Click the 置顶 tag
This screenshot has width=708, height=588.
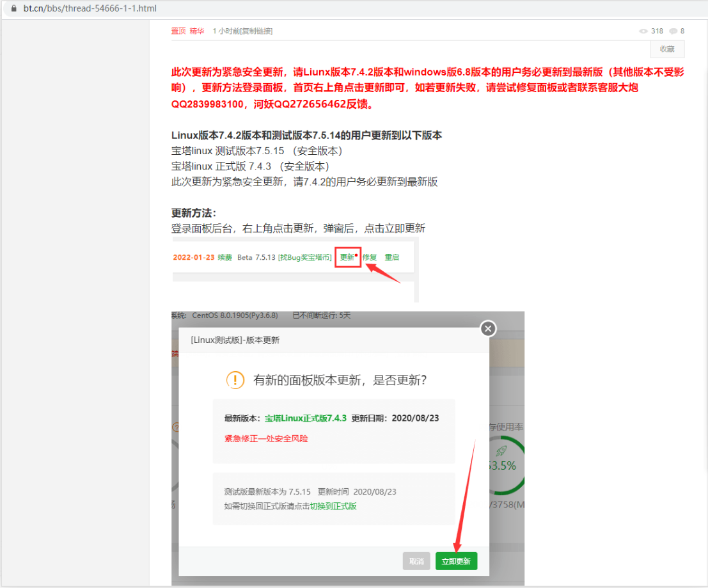pos(178,31)
